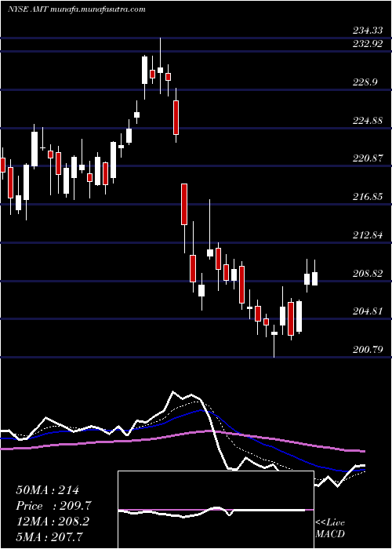This screenshot has height=549, width=392.
Task: Click the 224.88 price level label
Action: tap(368, 121)
